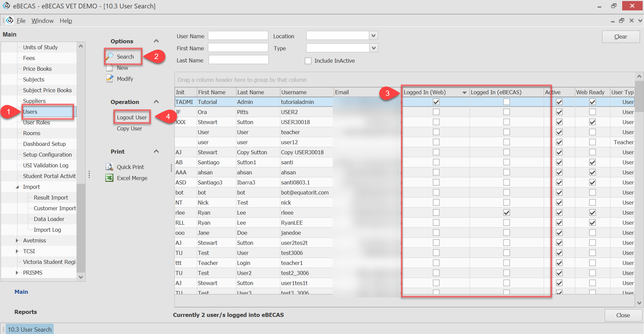Click the sort arrow on Logged In (Web) column
This screenshot has height=334, width=644.
[x=464, y=93]
